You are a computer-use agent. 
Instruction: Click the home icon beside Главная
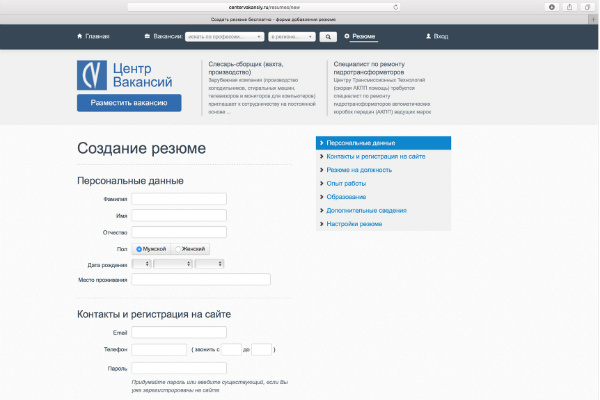tap(80, 36)
